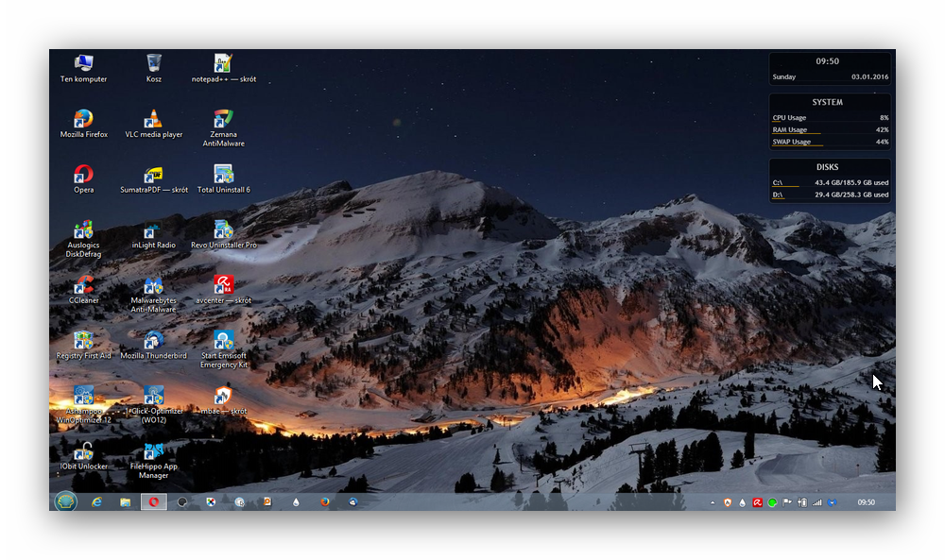Select the Ashampoo WinOptimizer 12 icon

[x=83, y=404]
